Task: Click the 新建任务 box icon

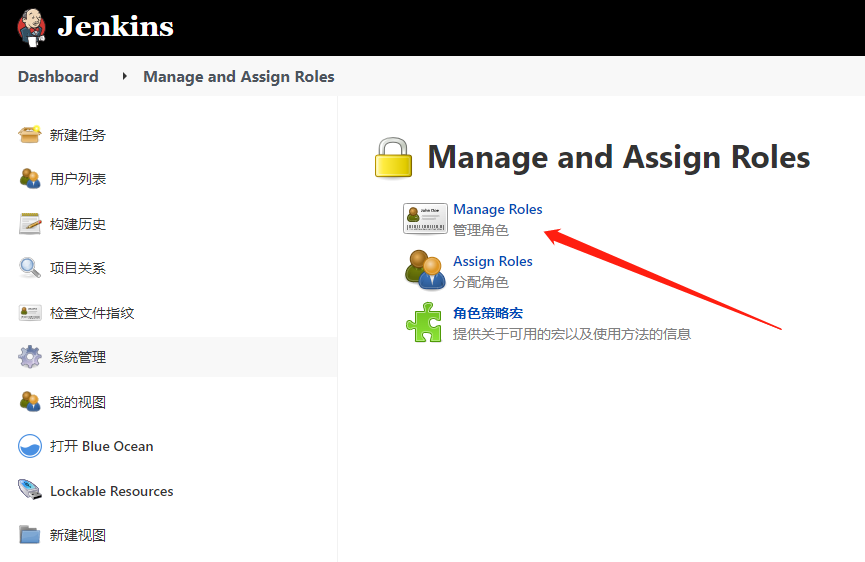Action: click(30, 135)
